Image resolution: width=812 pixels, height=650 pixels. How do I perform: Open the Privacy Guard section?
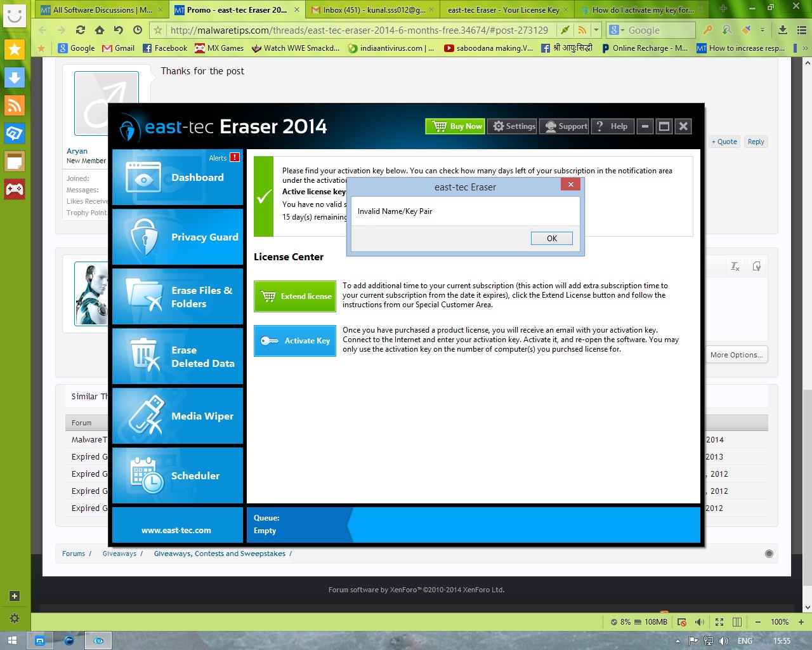click(178, 237)
